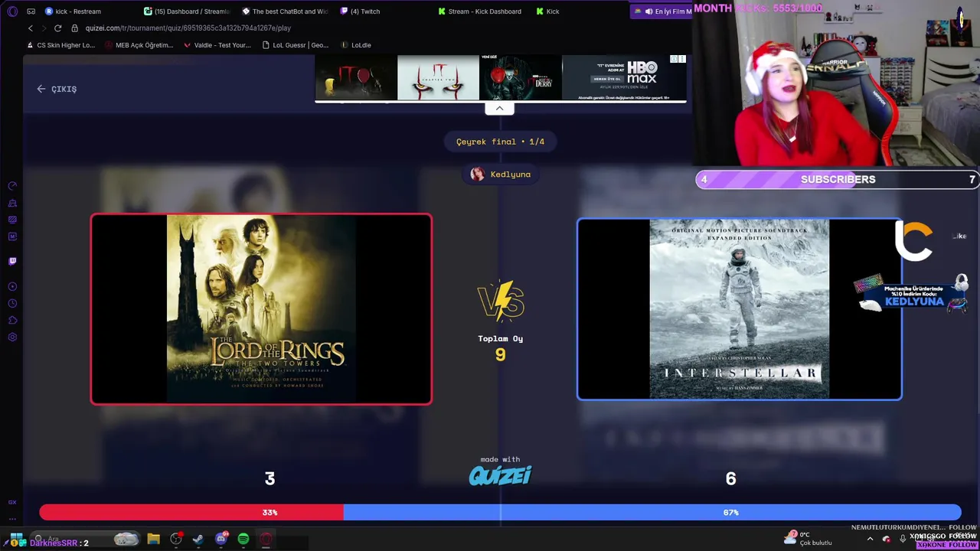This screenshot has width=980, height=551.
Task: Vote for Lord of the Rings cover
Action: (261, 309)
